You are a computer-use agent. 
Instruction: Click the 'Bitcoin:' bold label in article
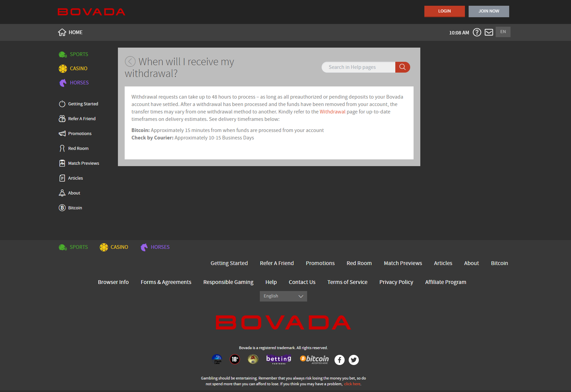point(141,130)
